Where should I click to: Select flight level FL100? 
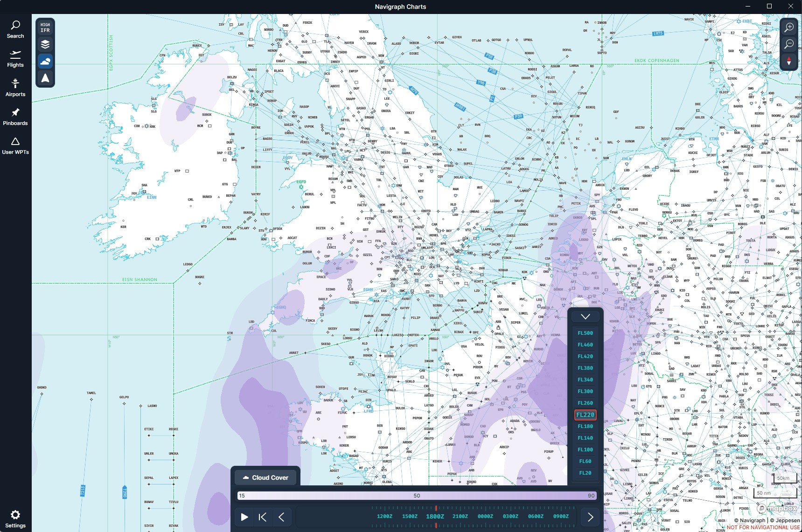point(585,449)
